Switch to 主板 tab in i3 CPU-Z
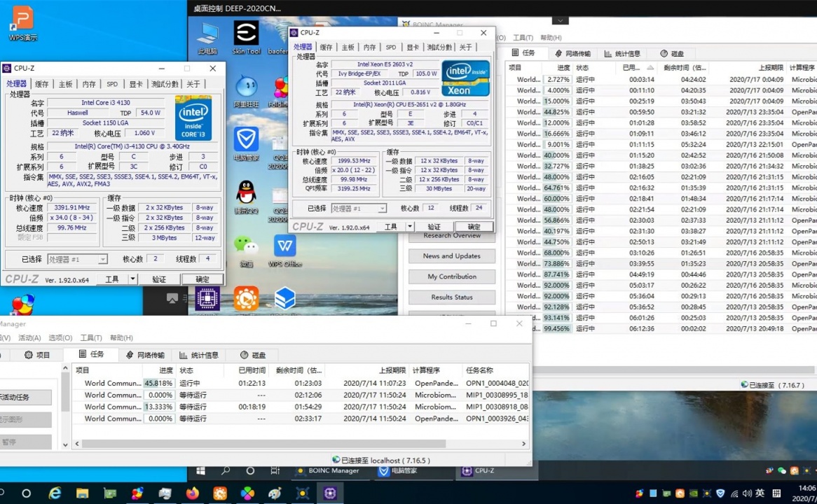The height and width of the screenshot is (504, 817). click(66, 84)
